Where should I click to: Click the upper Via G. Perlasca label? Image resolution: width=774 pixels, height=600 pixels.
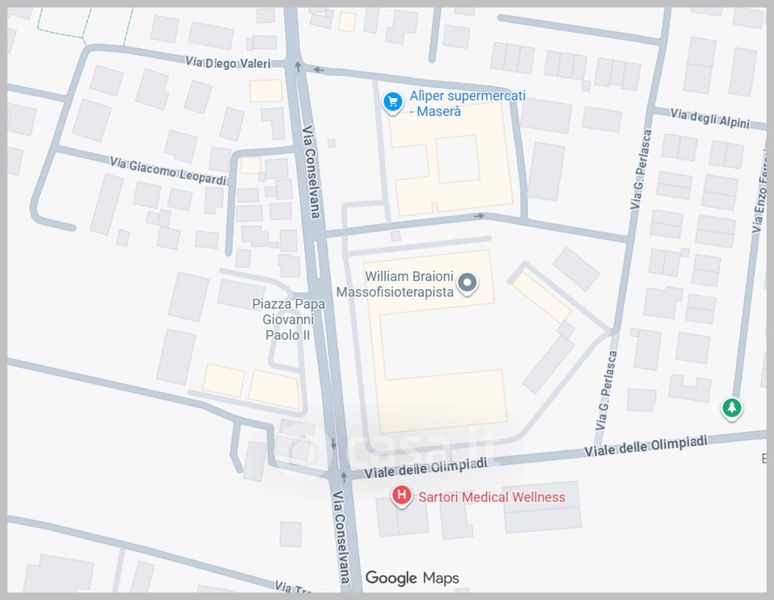coord(640,169)
